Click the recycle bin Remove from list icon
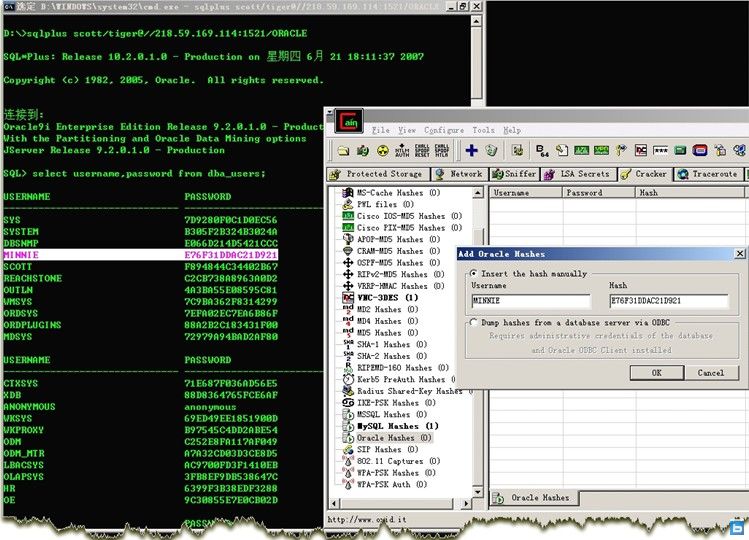The width and height of the screenshot is (749, 540). [x=491, y=151]
